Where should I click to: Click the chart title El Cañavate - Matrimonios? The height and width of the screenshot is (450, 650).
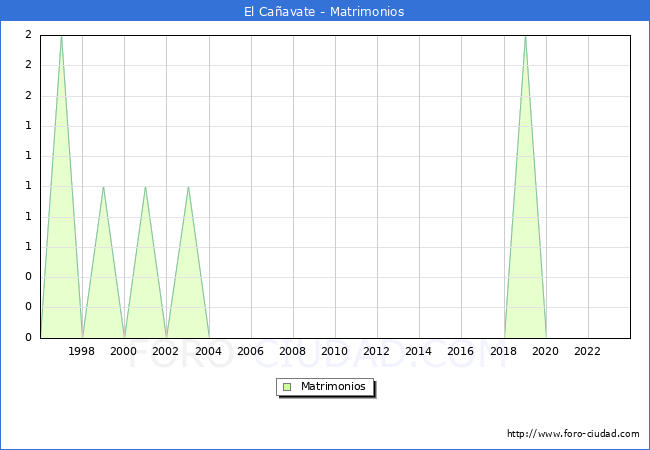[x=324, y=11]
